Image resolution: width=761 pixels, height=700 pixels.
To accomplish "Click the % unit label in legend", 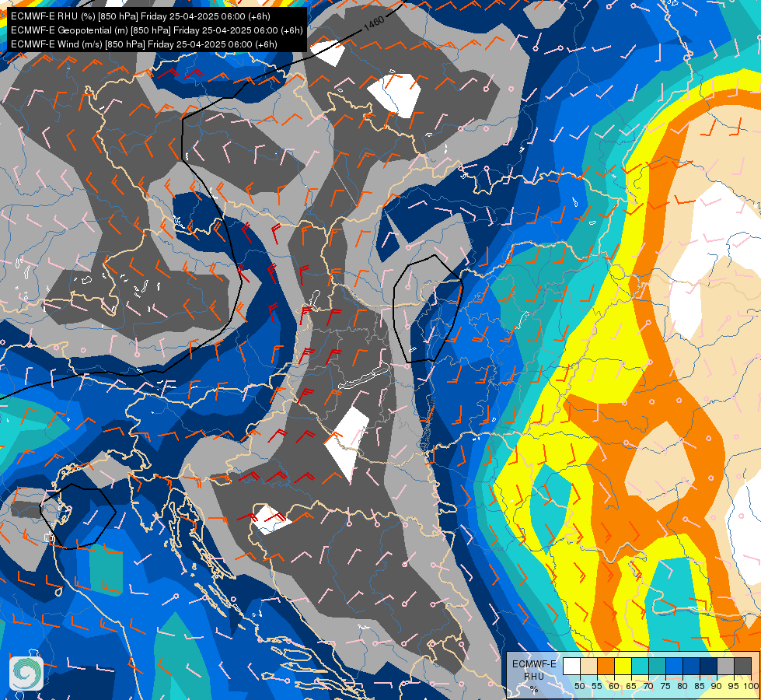I will point(534,689).
